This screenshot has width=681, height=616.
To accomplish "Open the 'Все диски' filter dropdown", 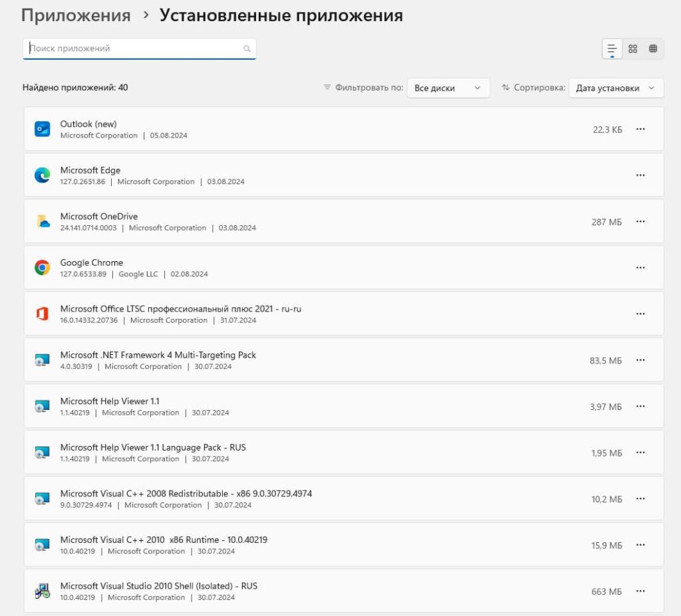I will click(448, 88).
